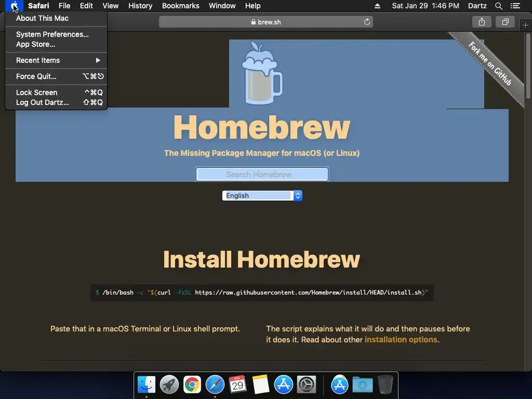Open the View menu
This screenshot has height=399, width=532.
pyautogui.click(x=110, y=6)
